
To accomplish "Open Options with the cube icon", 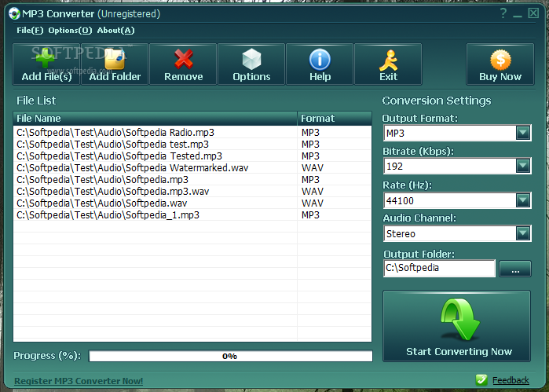I will coord(251,59).
